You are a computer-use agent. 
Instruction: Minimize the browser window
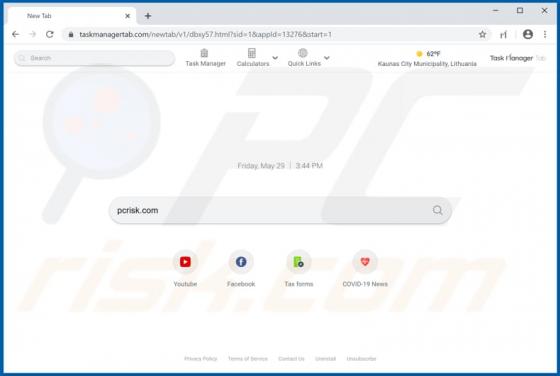496,11
